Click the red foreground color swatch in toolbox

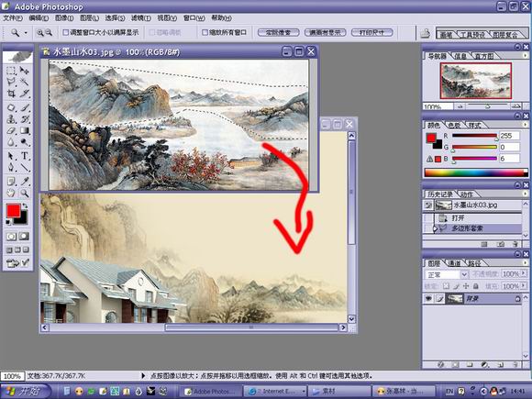13,211
